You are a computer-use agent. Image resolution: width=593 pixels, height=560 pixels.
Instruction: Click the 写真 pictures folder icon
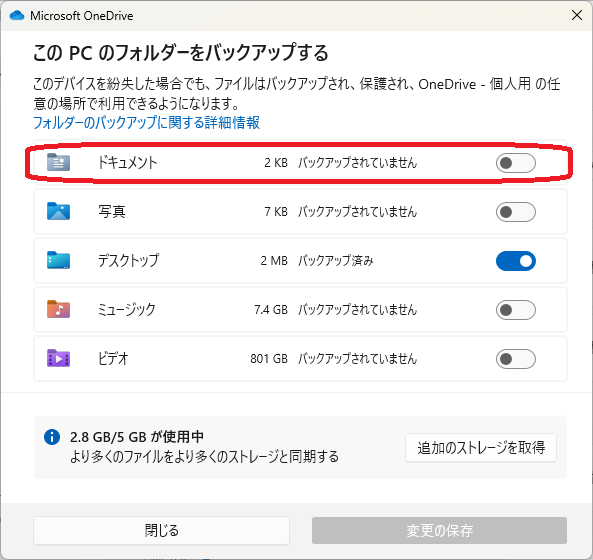click(58, 211)
